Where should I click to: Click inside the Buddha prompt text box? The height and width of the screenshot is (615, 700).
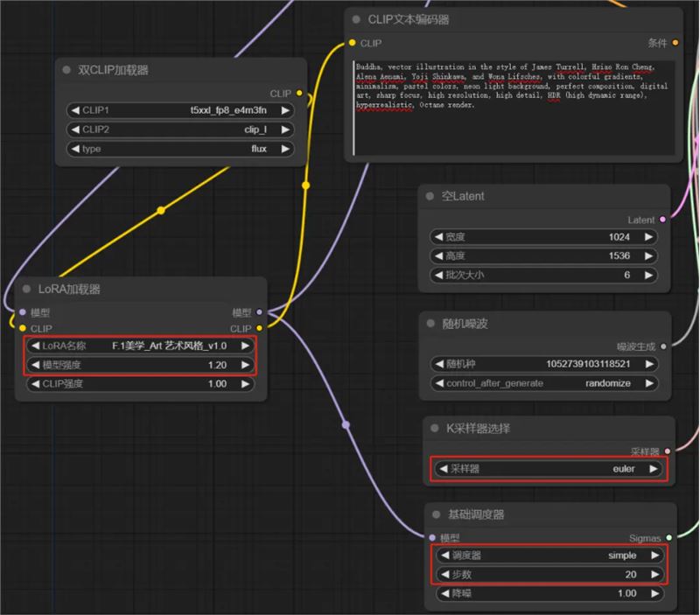[x=514, y=108]
